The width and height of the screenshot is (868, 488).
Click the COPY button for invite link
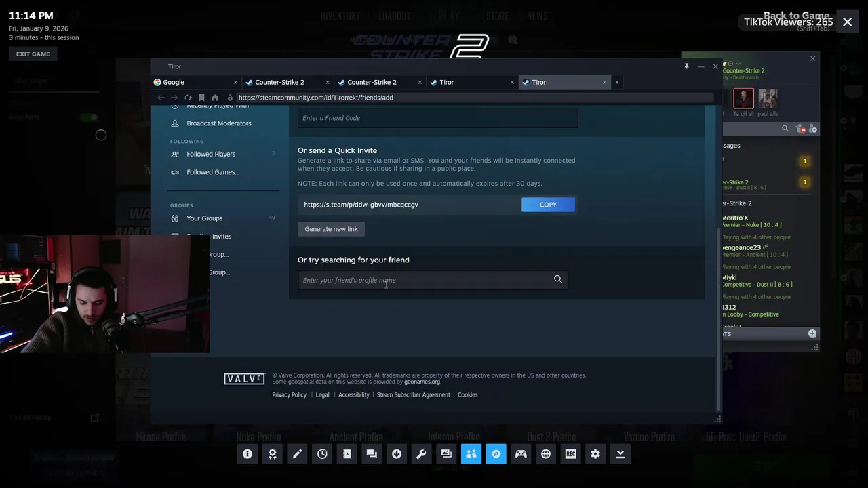coord(548,205)
